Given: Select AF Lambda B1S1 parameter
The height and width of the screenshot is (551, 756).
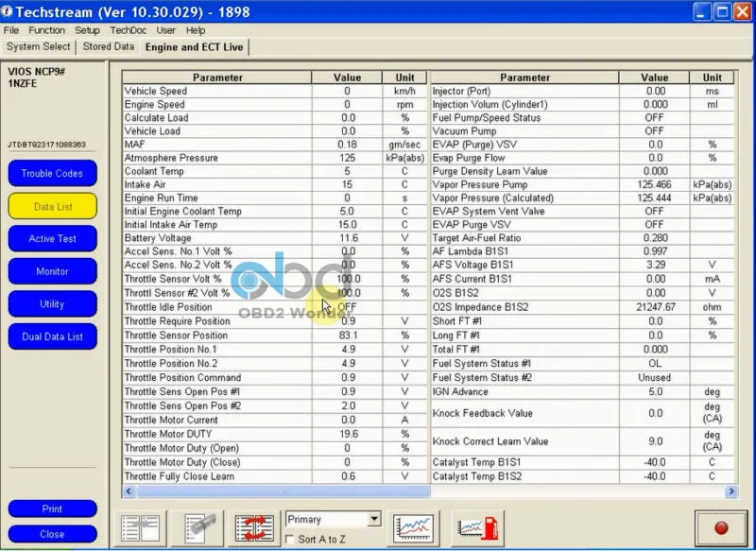Looking at the screenshot, I should point(524,251).
